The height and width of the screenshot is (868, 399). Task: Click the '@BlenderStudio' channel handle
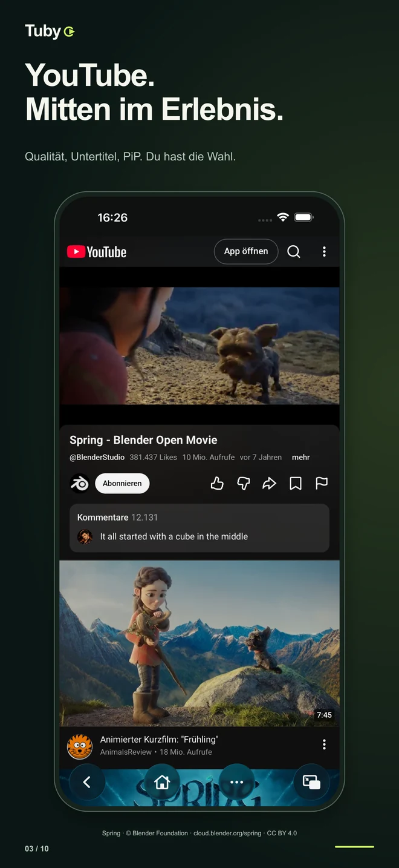pyautogui.click(x=97, y=458)
